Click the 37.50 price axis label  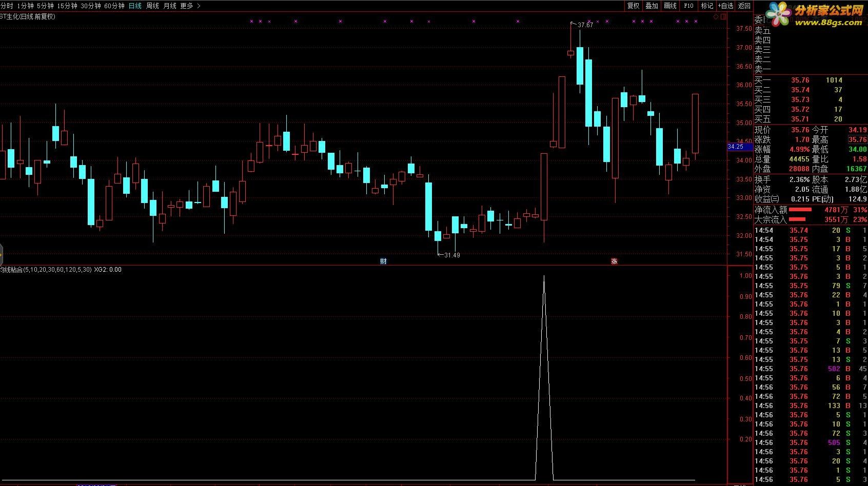(x=744, y=29)
